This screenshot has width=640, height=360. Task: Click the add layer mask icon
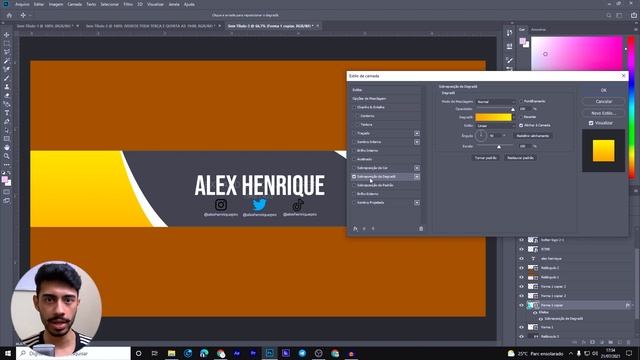pos(593,342)
